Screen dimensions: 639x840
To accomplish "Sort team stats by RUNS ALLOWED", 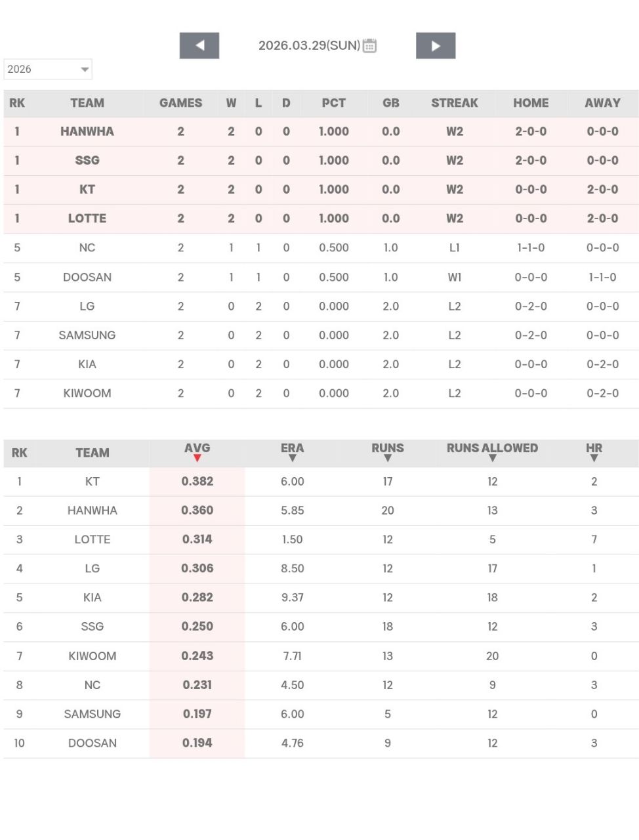I will click(x=492, y=452).
